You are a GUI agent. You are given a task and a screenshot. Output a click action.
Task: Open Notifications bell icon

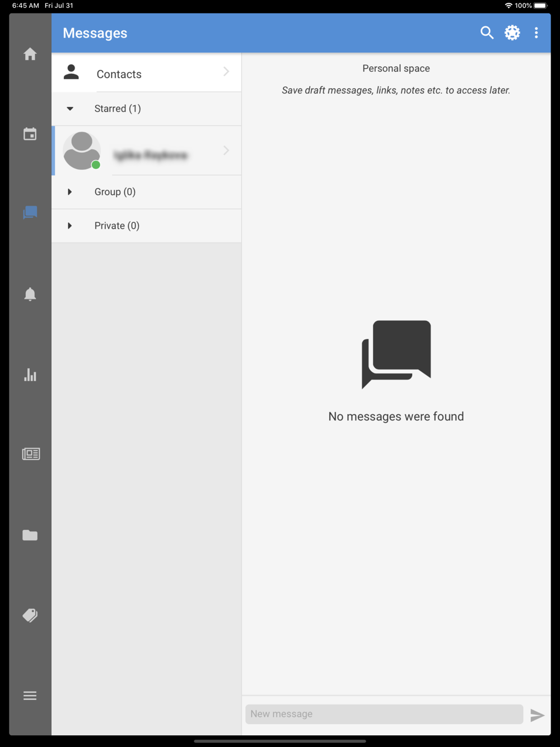click(30, 294)
